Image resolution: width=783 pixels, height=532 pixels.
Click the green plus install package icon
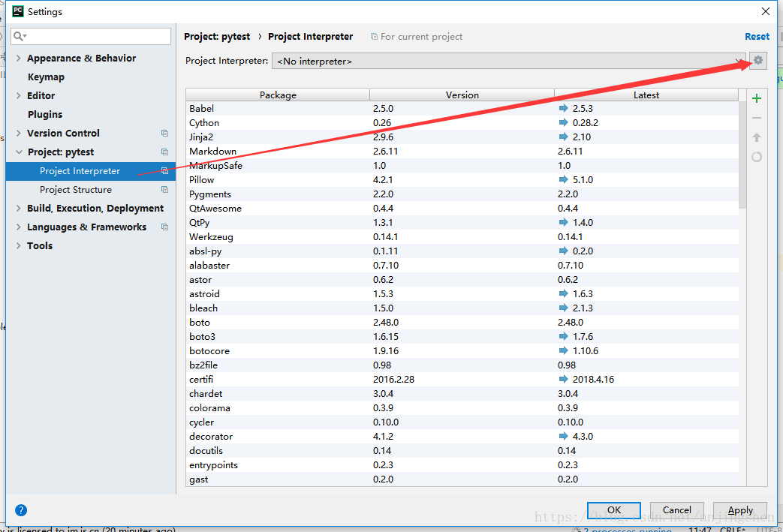[x=757, y=98]
